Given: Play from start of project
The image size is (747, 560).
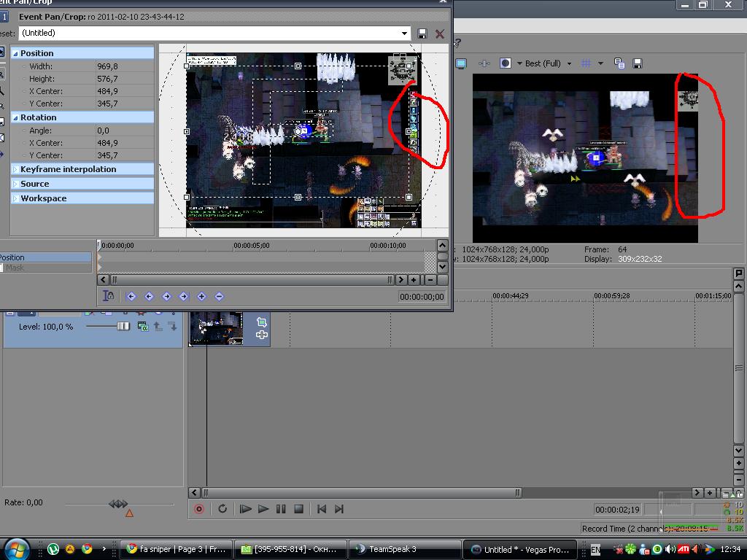Looking at the screenshot, I should point(245,509).
